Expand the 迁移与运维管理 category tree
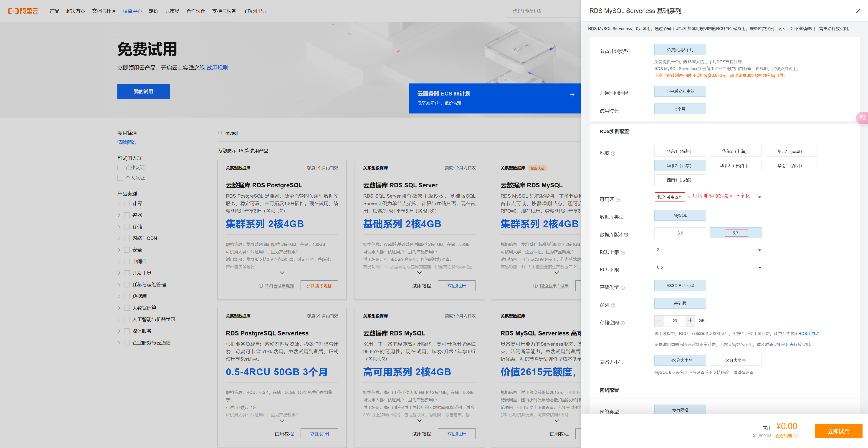The width and height of the screenshot is (868, 448). click(119, 285)
